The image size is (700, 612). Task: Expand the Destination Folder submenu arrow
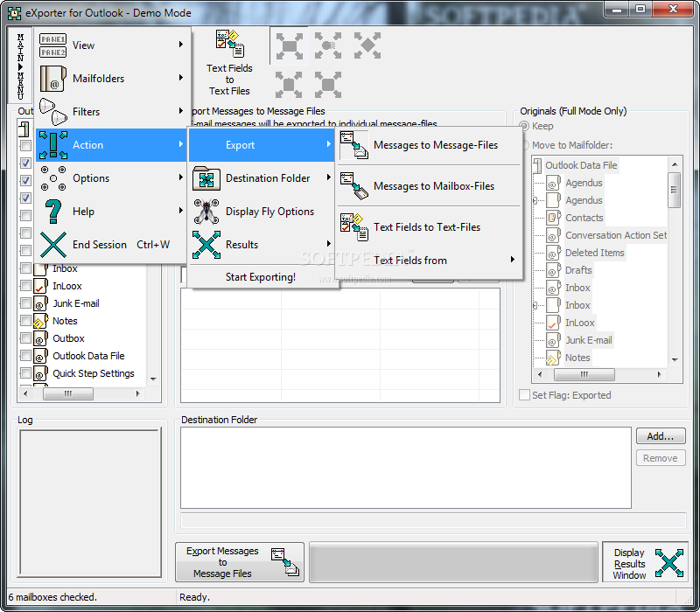[329, 177]
